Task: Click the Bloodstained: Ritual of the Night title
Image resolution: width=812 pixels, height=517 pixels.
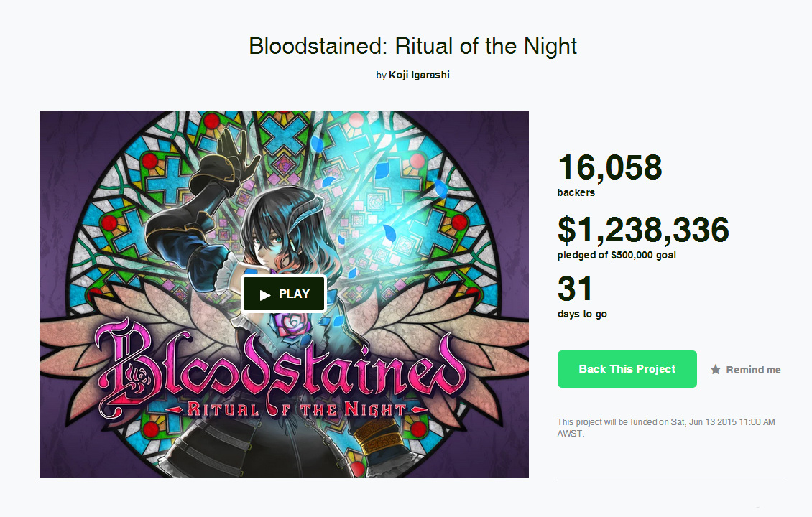Action: (412, 46)
